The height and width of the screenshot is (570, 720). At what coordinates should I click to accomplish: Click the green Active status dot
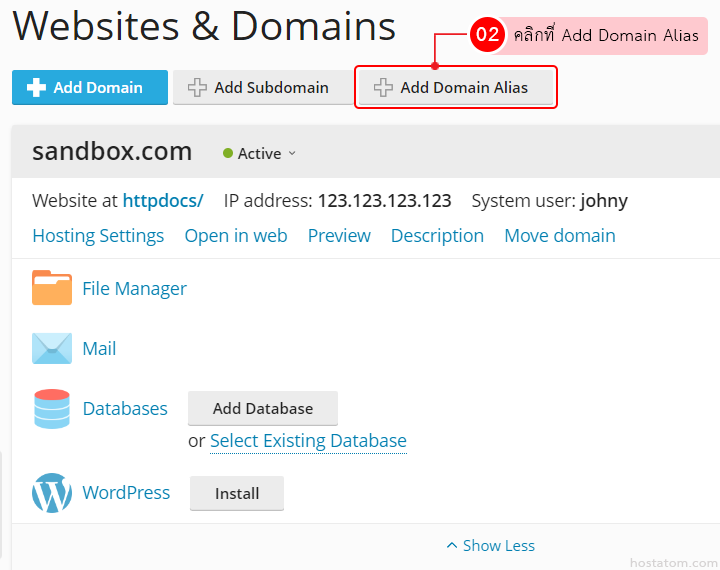click(228, 154)
